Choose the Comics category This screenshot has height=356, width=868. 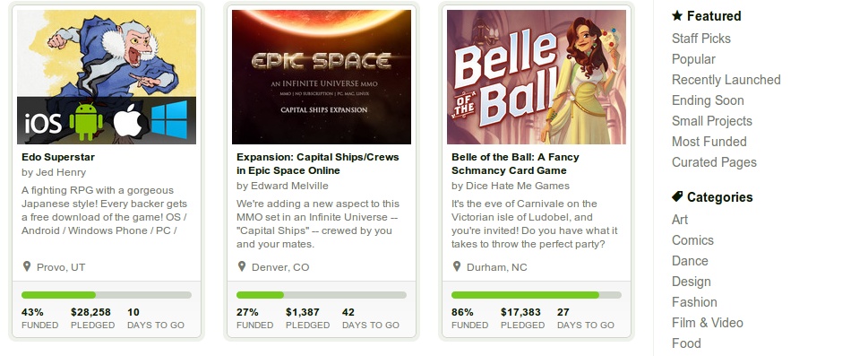(692, 240)
